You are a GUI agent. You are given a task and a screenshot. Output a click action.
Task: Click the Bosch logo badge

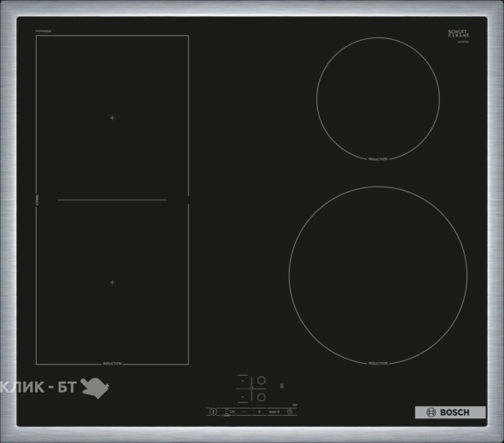(450, 412)
